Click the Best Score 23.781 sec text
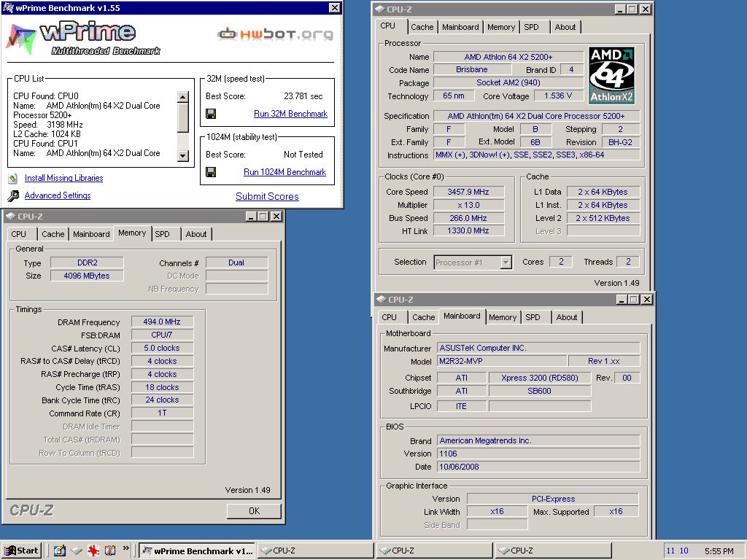The width and height of the screenshot is (747, 560). click(x=303, y=96)
